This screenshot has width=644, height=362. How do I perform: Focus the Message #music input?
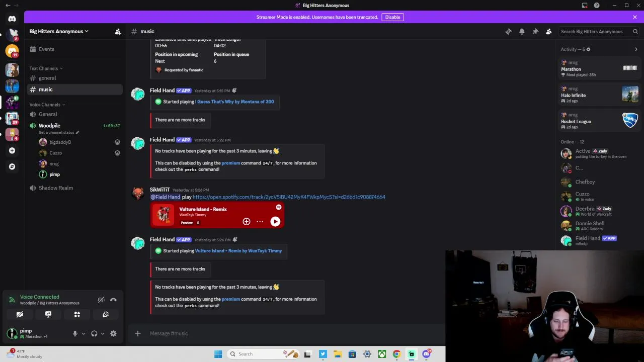click(x=294, y=333)
